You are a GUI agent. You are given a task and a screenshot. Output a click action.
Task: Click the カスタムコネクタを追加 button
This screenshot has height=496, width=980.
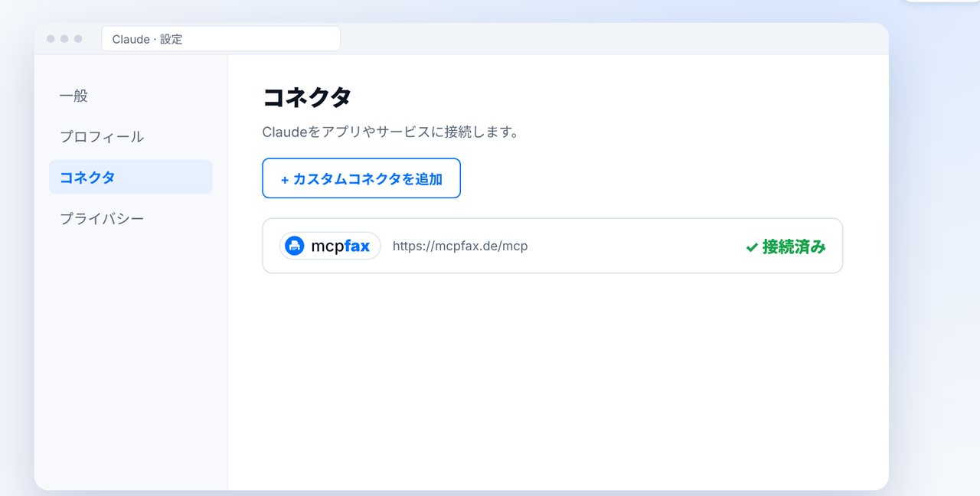click(361, 178)
